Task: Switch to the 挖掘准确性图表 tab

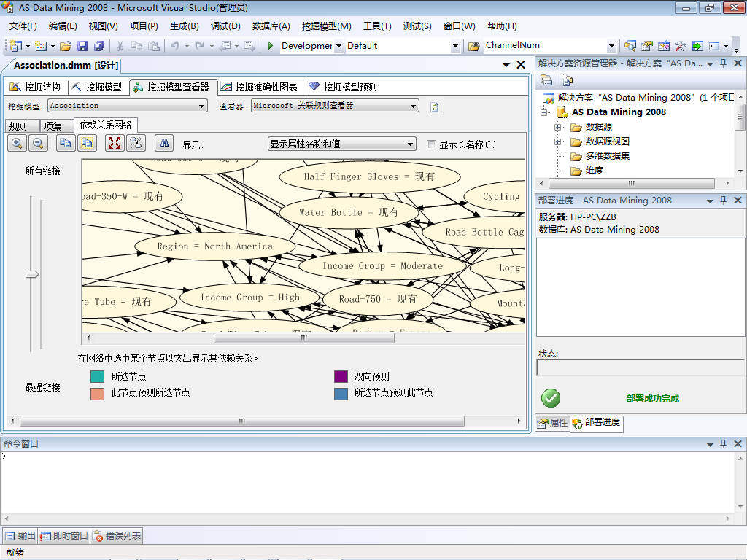Action: click(260, 87)
